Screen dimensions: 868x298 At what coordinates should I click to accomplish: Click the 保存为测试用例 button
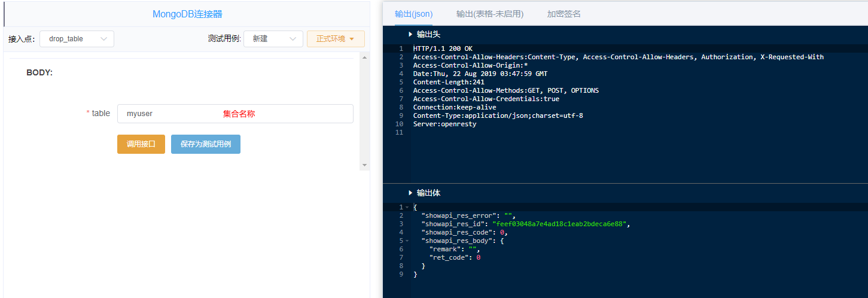(206, 144)
